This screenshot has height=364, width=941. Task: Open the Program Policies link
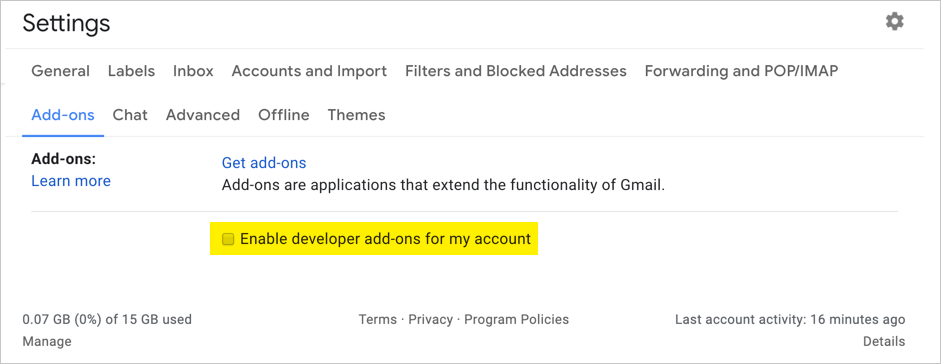point(517,320)
